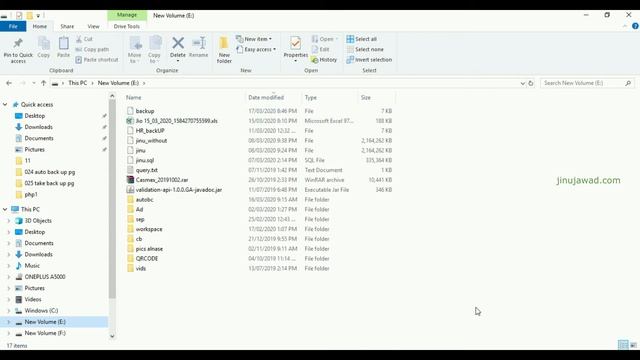
Task: Click Copy path in Clipboard group
Action: point(92,49)
